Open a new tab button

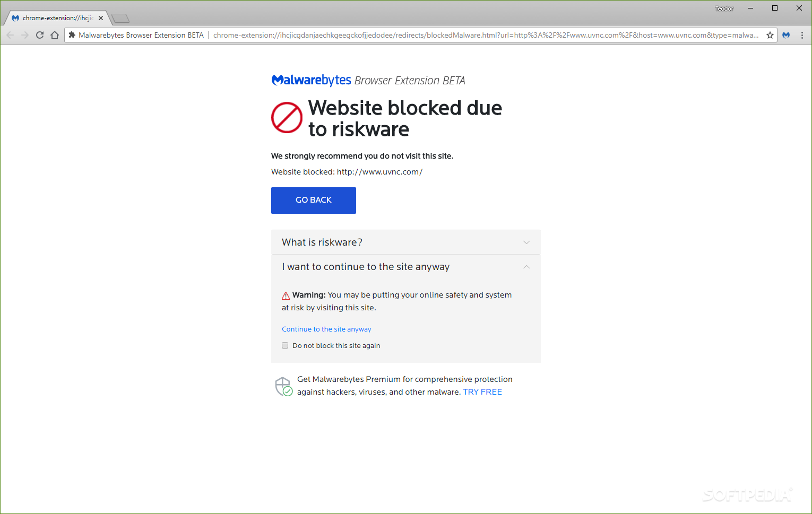[120, 19]
